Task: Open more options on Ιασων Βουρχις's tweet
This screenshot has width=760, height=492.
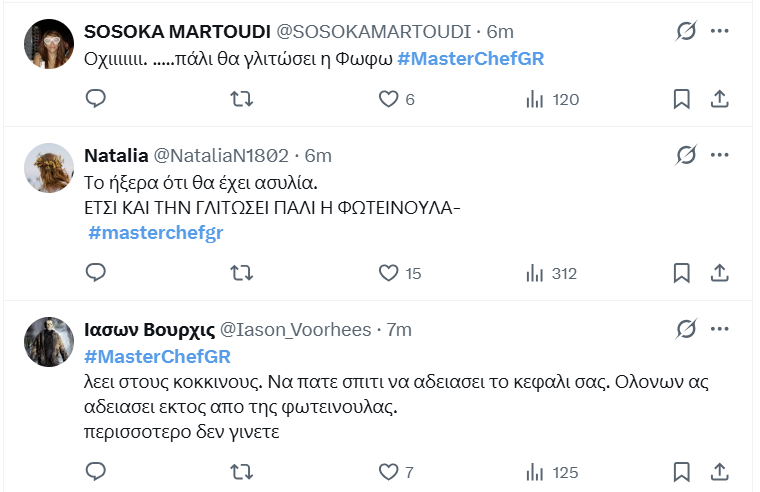Action: point(719,329)
